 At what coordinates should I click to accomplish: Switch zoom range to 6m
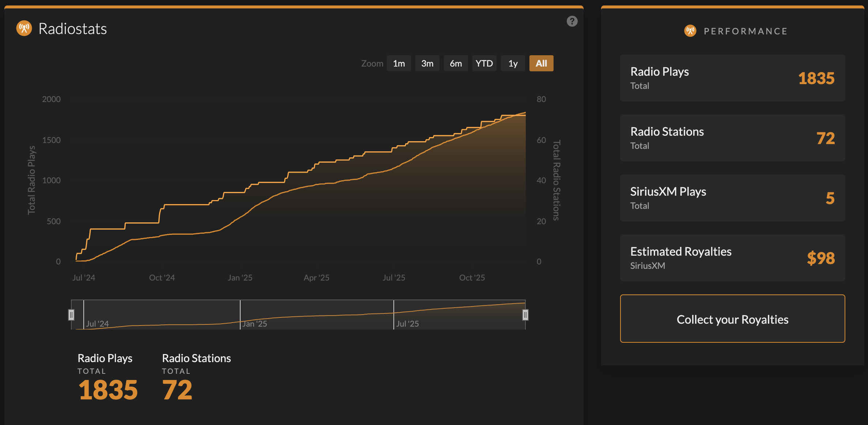[x=456, y=64]
